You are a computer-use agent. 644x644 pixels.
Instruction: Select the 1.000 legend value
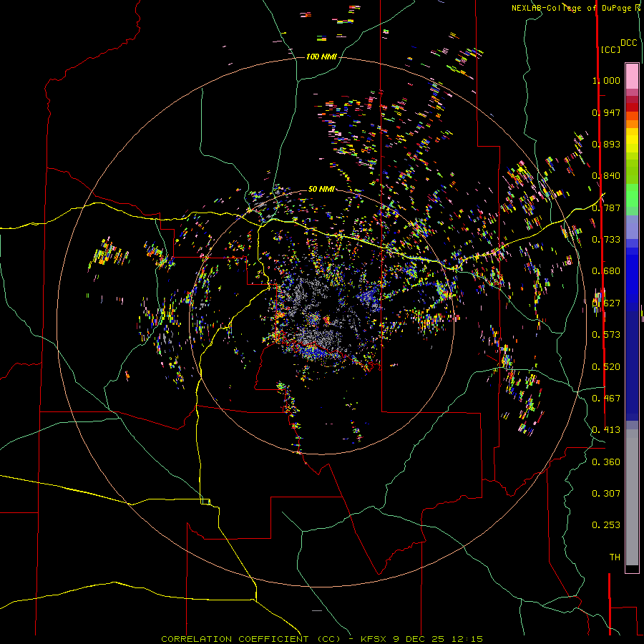point(606,80)
